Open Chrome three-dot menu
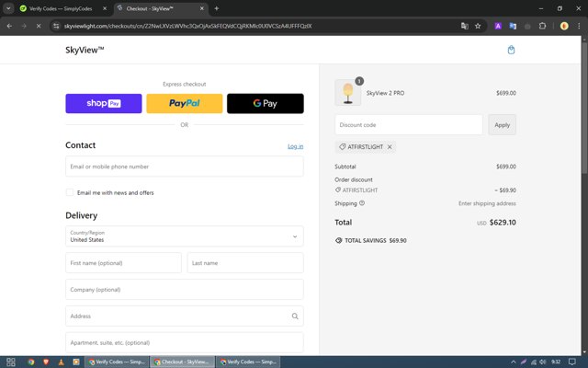This screenshot has width=588, height=368. 579,26
